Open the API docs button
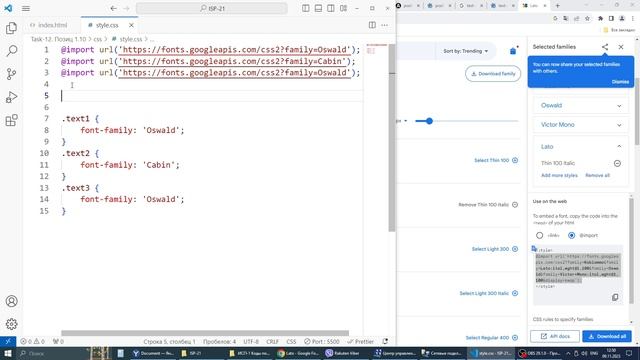Viewport: 640px width, 360px height. click(x=555, y=336)
